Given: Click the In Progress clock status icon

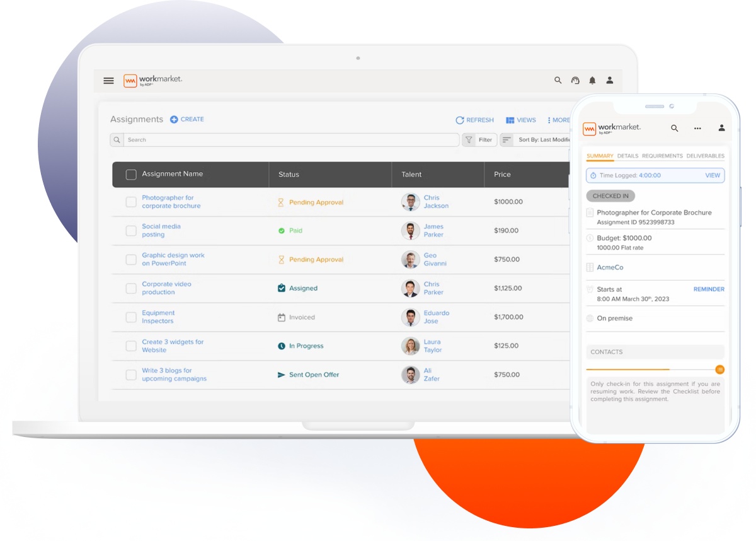Looking at the screenshot, I should [282, 346].
